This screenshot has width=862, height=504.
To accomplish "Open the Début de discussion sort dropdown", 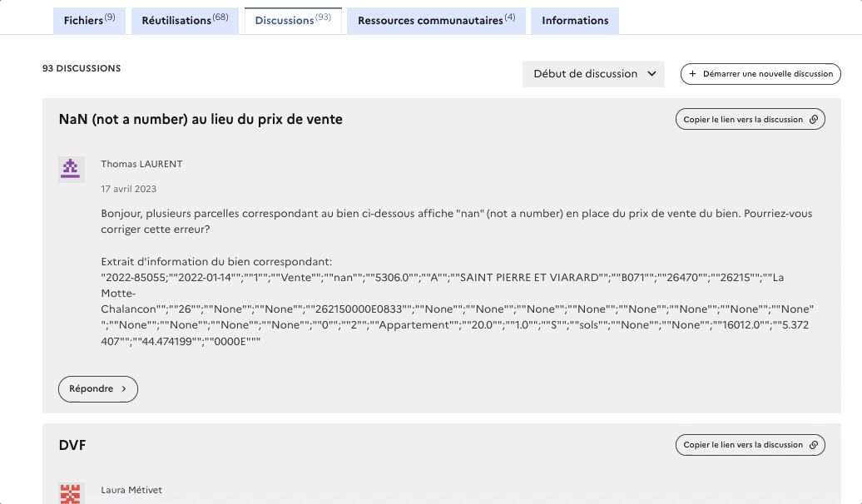I will tap(593, 74).
